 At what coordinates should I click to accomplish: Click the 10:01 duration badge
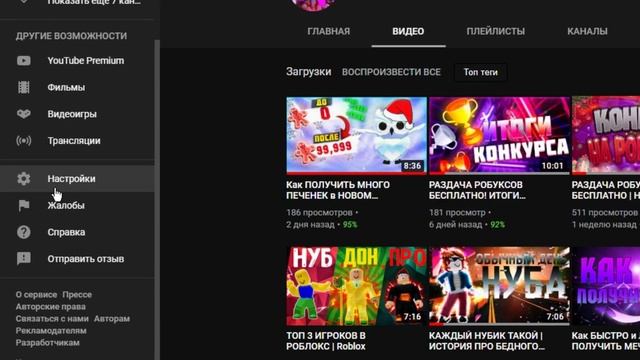pos(553,166)
